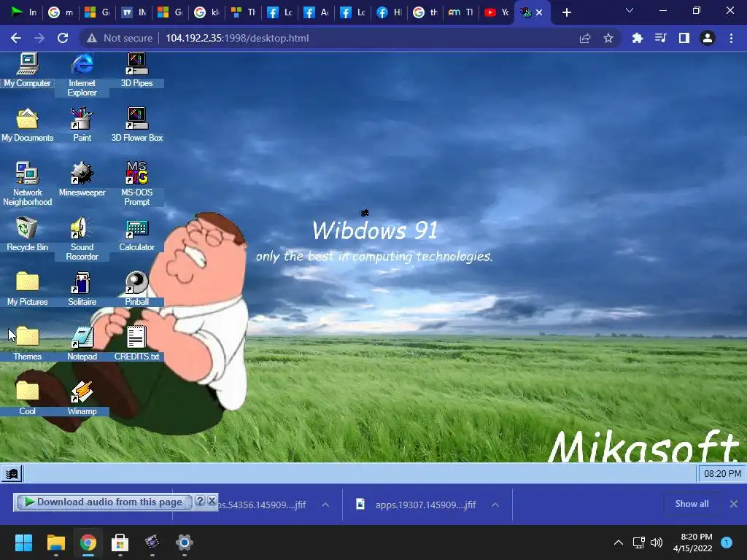747x560 pixels.
Task: Open Settings from the taskbar
Action: pyautogui.click(x=185, y=542)
